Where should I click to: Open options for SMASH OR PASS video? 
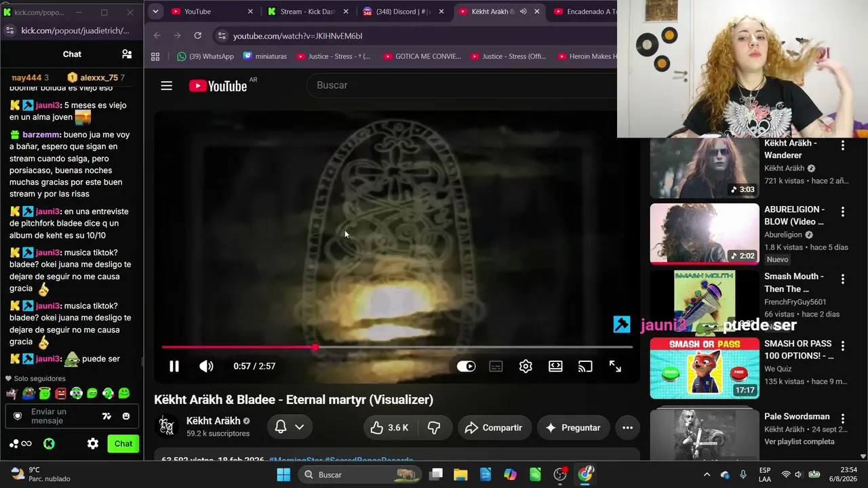(x=843, y=346)
